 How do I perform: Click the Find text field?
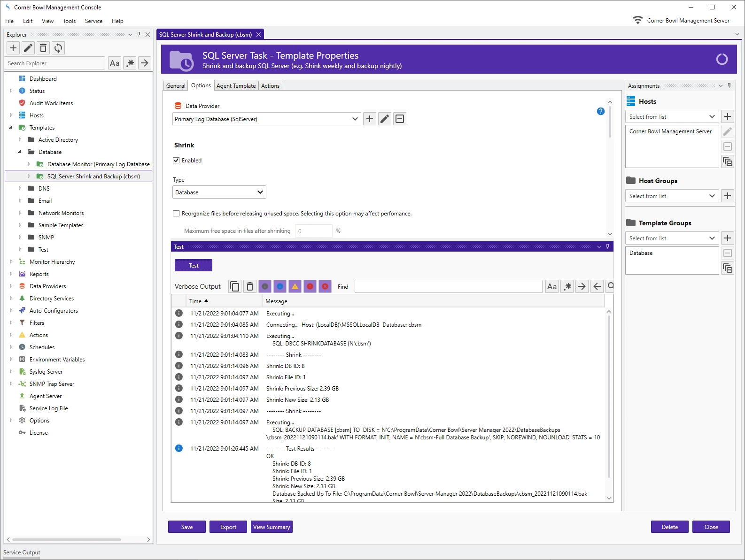[448, 286]
